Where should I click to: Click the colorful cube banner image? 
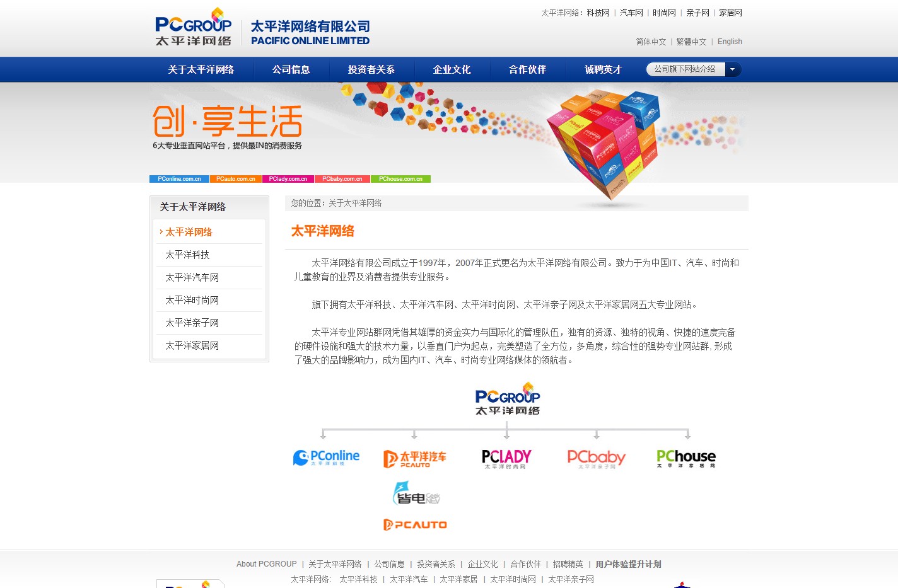[x=603, y=144]
